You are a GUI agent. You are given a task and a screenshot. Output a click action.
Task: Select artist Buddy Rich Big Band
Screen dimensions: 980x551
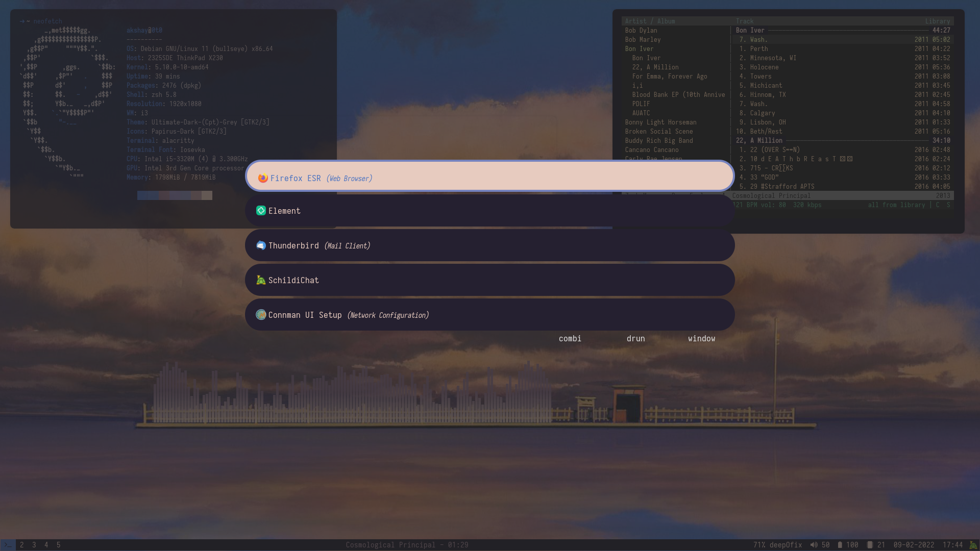coord(659,141)
